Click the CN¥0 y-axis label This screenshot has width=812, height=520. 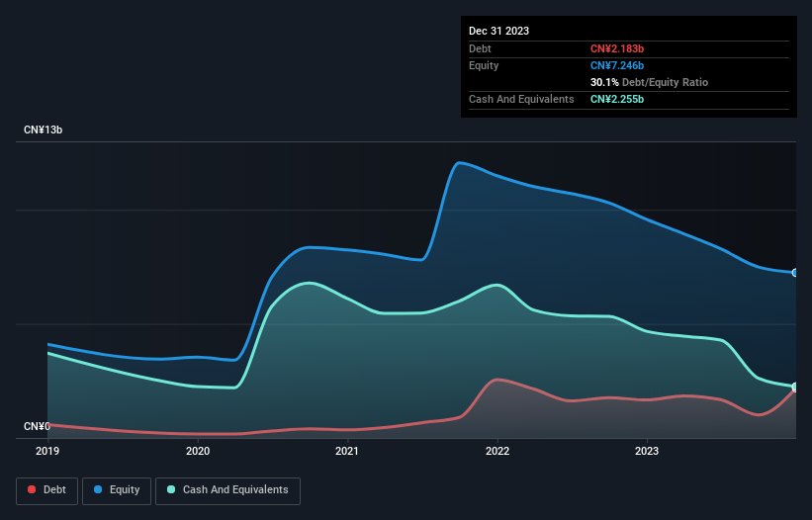(x=37, y=426)
